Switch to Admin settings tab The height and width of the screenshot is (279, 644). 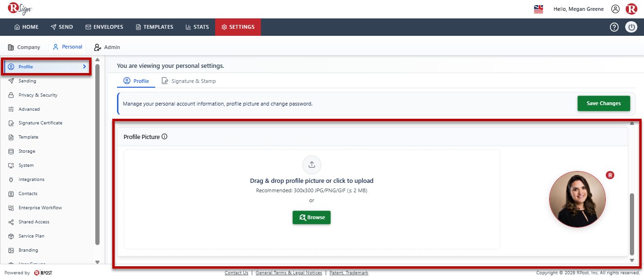(107, 47)
